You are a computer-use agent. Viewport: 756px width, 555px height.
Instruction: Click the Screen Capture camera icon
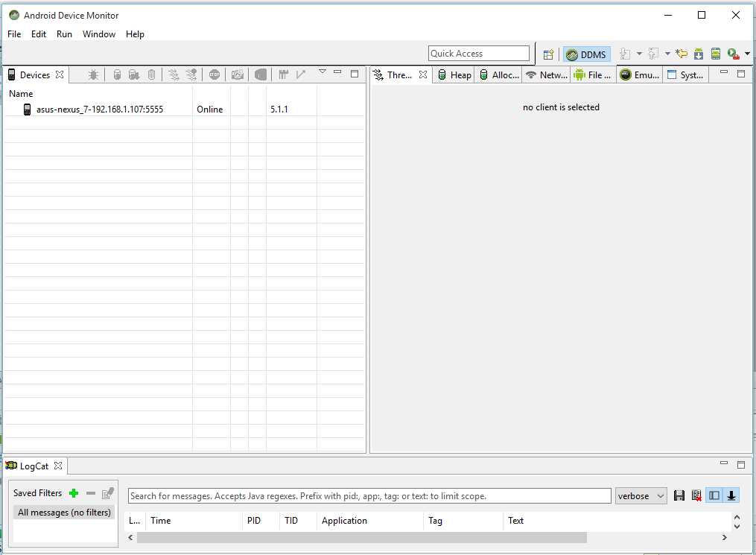coord(237,74)
